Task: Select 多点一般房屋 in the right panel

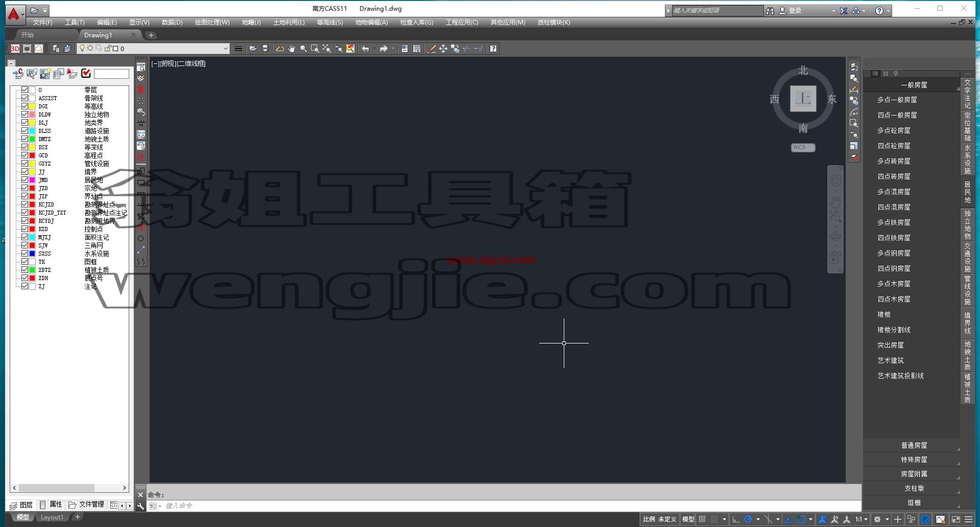Action: pos(897,100)
